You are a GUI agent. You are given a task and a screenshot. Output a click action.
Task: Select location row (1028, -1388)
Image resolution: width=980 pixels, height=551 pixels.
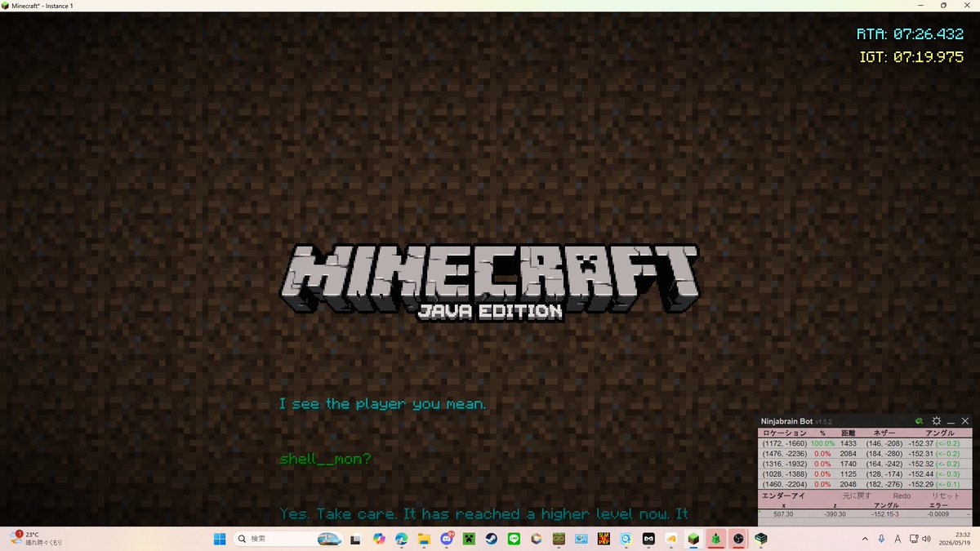(x=865, y=473)
